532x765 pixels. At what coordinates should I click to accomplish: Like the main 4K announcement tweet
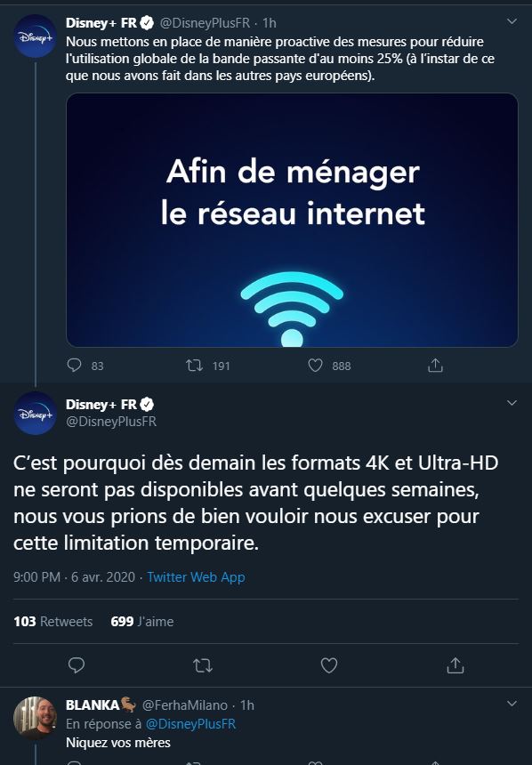coord(329,665)
